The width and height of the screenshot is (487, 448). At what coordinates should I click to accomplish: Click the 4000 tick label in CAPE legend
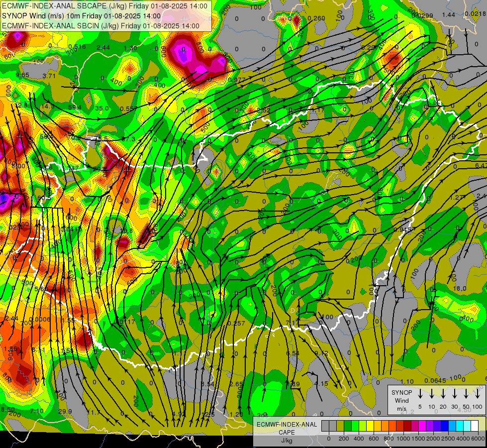tap(463, 439)
